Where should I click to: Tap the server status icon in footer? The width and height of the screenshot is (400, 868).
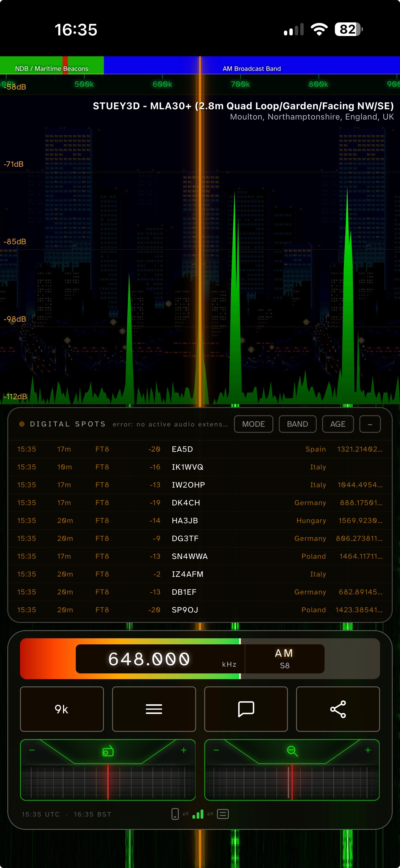[x=223, y=814]
